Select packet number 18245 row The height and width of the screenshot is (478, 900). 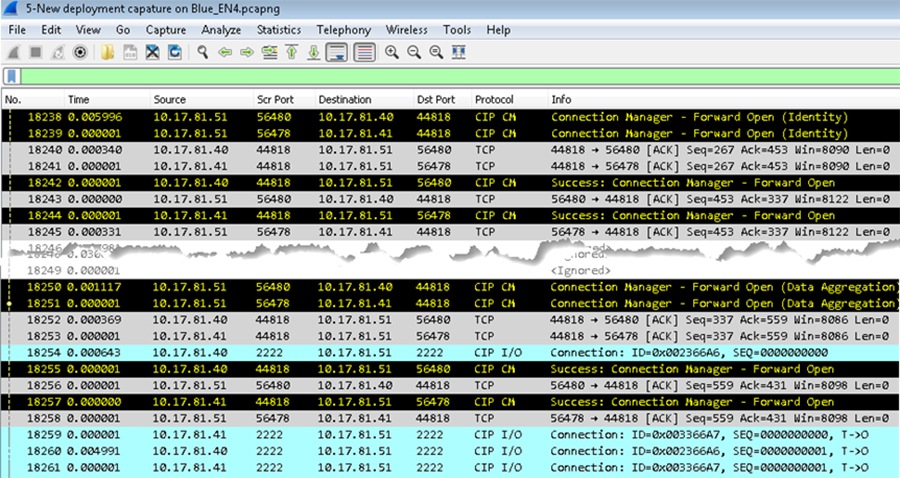(x=451, y=232)
